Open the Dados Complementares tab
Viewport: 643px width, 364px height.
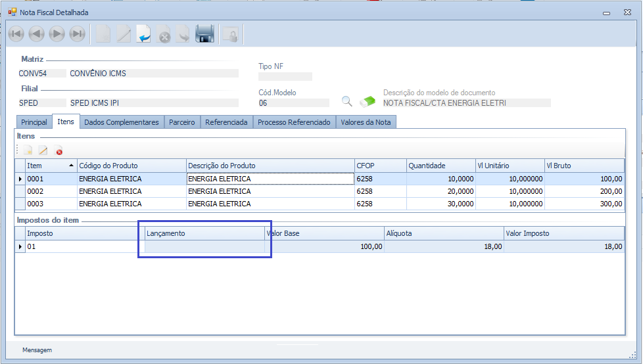(x=122, y=122)
